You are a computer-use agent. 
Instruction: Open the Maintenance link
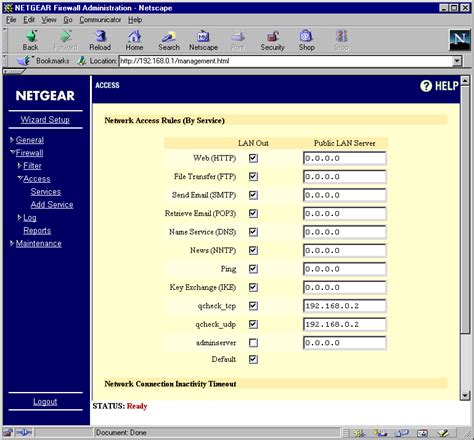point(39,244)
